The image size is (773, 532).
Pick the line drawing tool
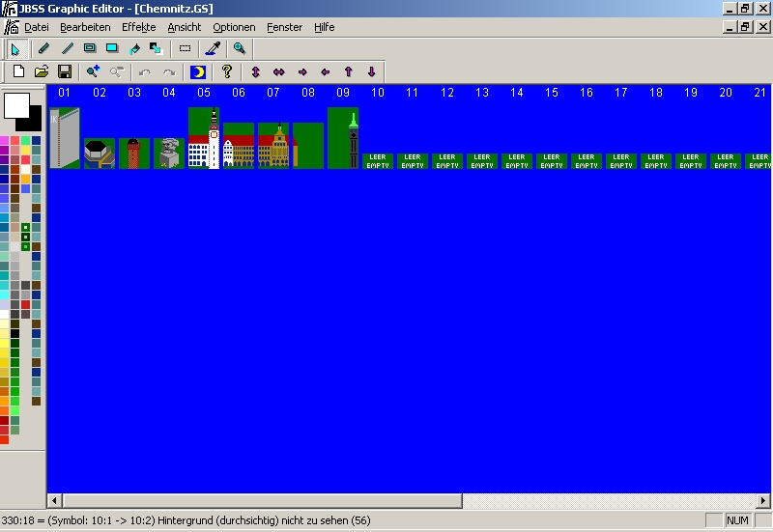click(x=67, y=48)
